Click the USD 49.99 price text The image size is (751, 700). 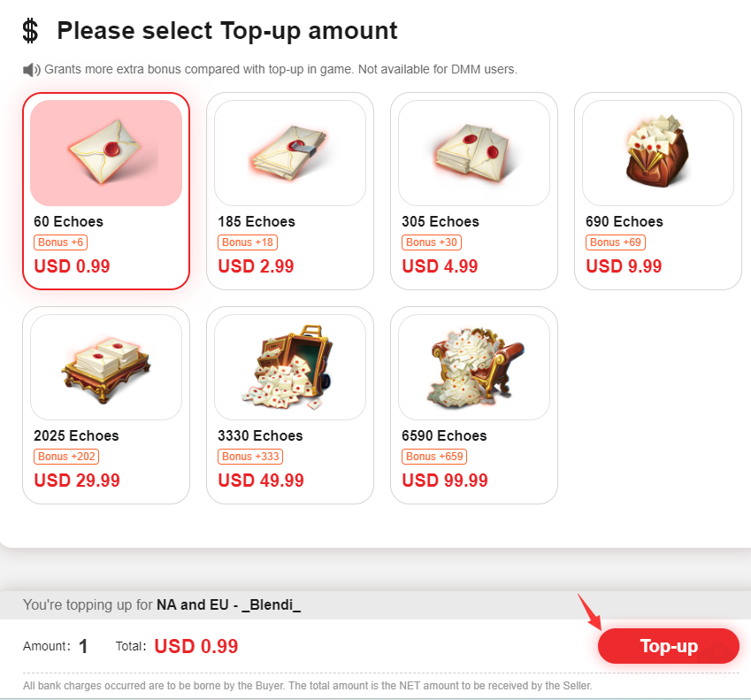point(261,480)
